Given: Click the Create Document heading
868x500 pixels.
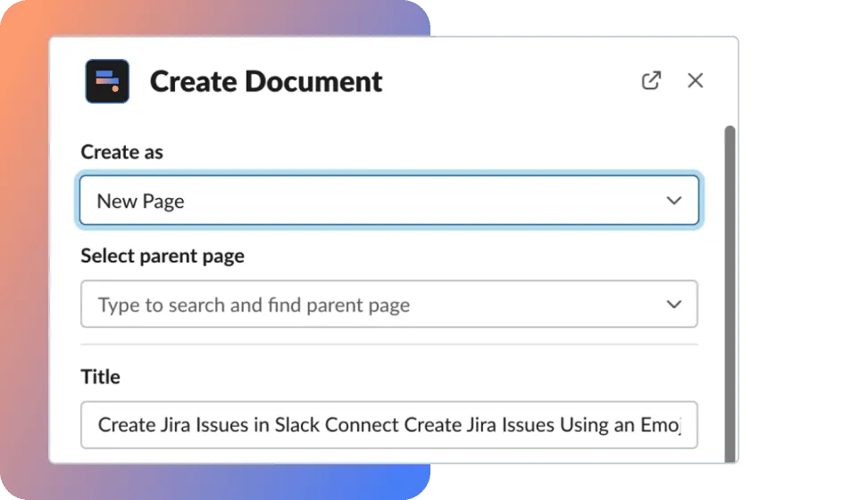Looking at the screenshot, I should tap(266, 81).
